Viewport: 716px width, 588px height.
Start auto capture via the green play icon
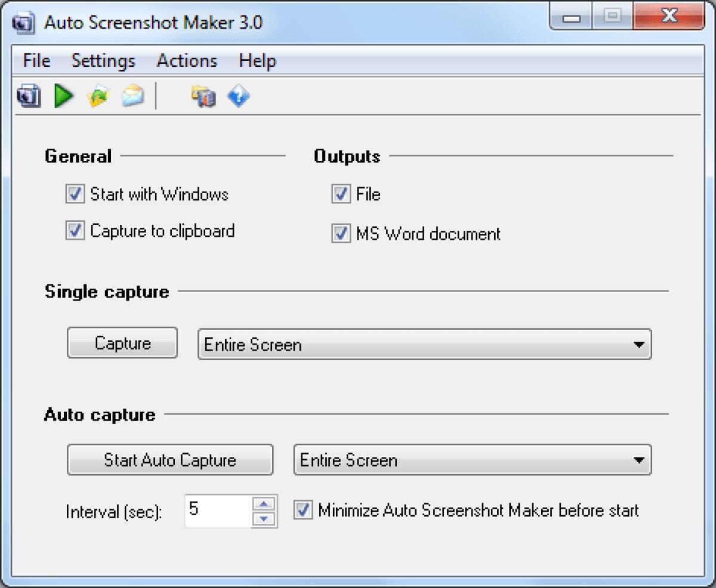(x=63, y=95)
